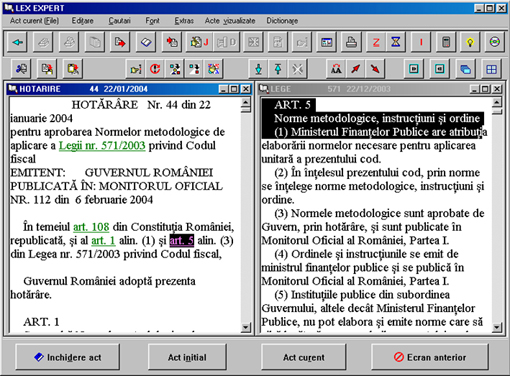Viewport: 510px width, 376px height.
Task: Click the Ecran anterior button
Action: click(430, 357)
